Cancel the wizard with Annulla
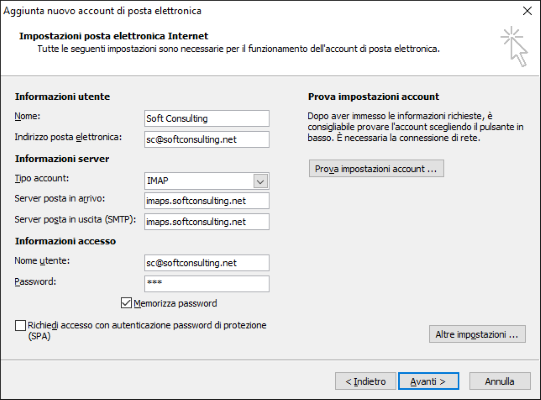Viewport: 541px width, 400px height. point(500,381)
